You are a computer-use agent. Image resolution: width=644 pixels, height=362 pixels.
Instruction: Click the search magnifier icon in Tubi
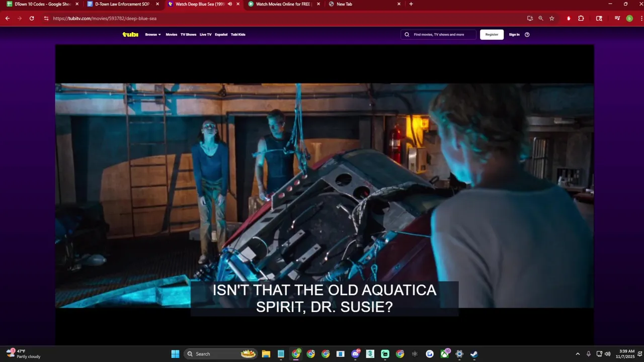407,35
